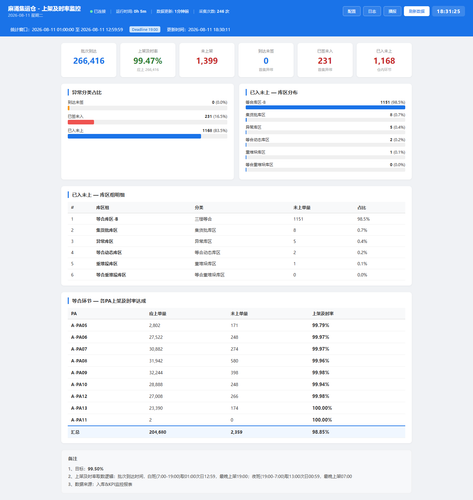
Task: Click the 99.96% rate in A-PA08 row
Action: click(320, 361)
